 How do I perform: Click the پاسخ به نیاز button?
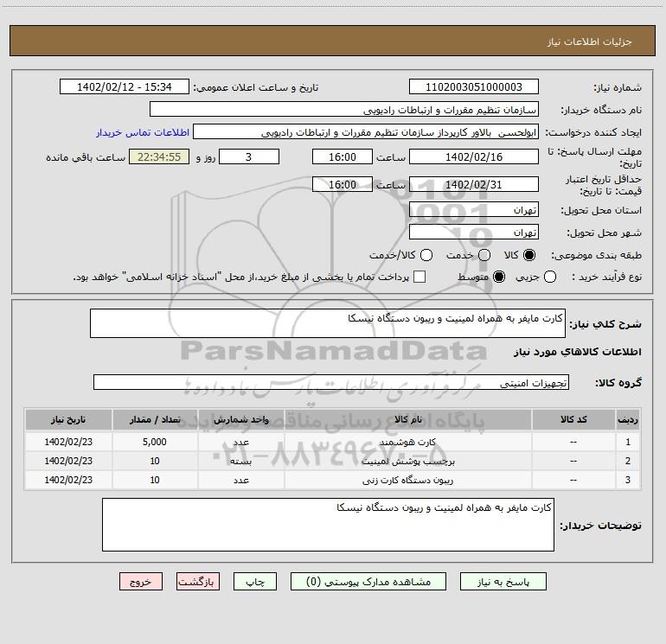[x=503, y=582]
